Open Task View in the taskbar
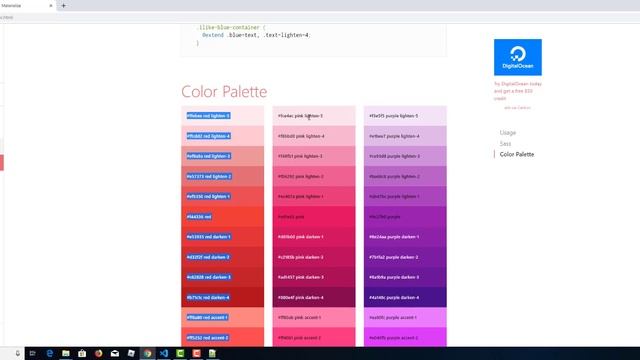The image size is (640, 360). (33, 353)
